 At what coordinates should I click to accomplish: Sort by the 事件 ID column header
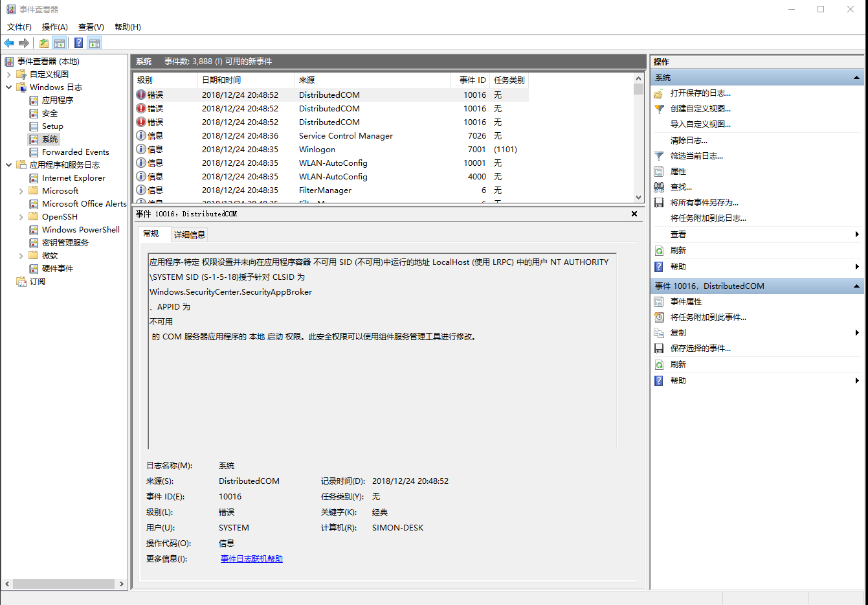tap(471, 80)
